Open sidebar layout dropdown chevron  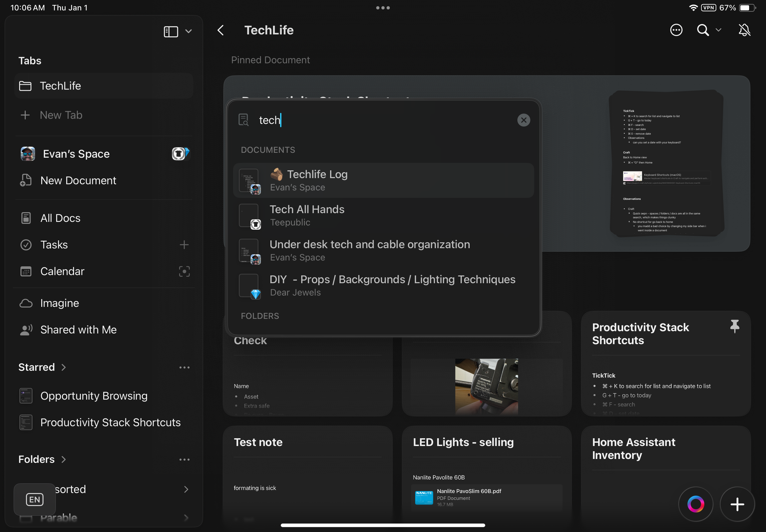coord(188,31)
